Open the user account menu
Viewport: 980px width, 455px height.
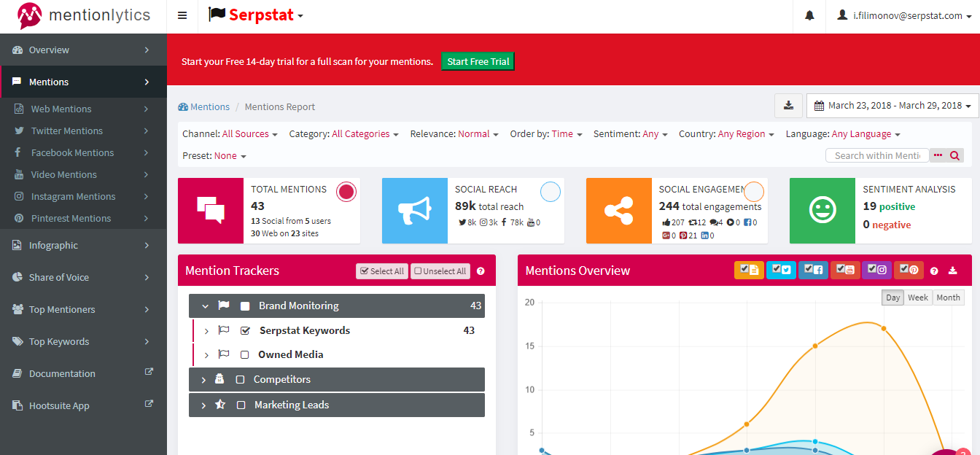click(x=905, y=15)
